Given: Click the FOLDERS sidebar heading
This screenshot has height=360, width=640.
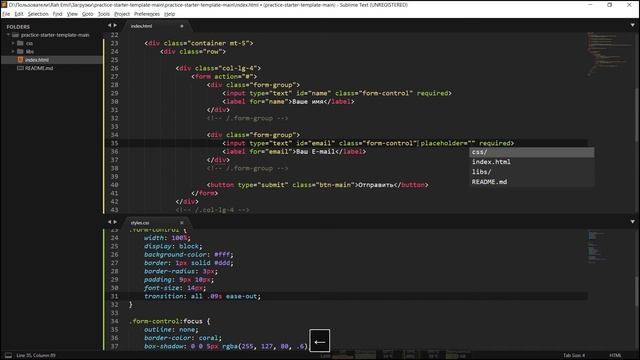Looking at the screenshot, I should 18,27.
